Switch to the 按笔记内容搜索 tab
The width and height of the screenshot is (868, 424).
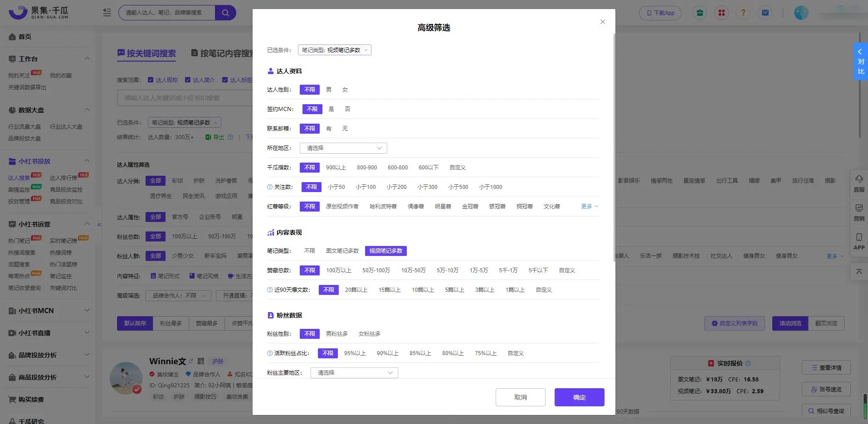point(225,53)
